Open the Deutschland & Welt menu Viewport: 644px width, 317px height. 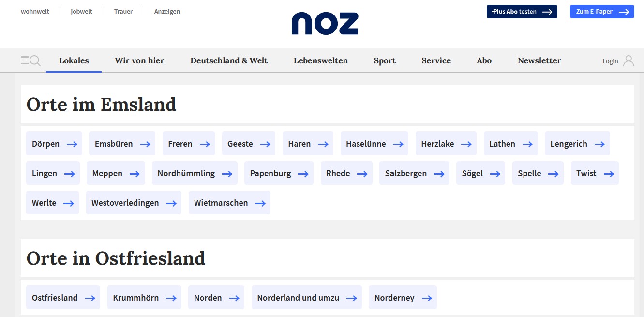tap(229, 60)
